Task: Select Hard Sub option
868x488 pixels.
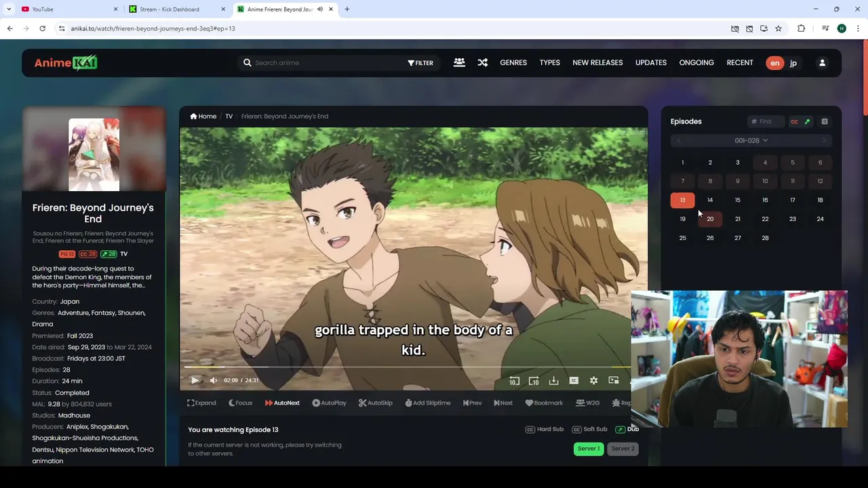Action: [545, 429]
